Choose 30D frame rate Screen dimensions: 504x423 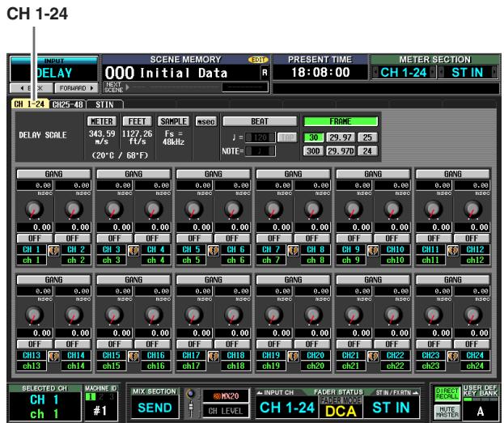tap(313, 151)
